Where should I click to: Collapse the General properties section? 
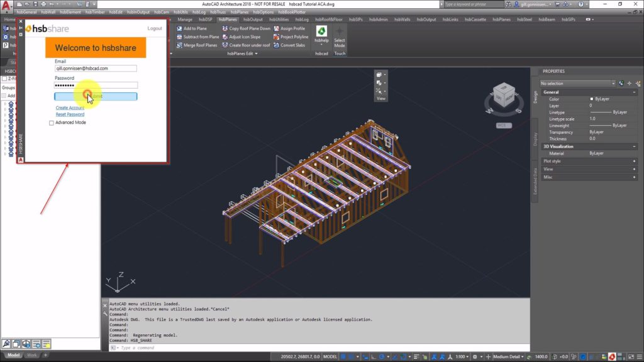pyautogui.click(x=634, y=92)
